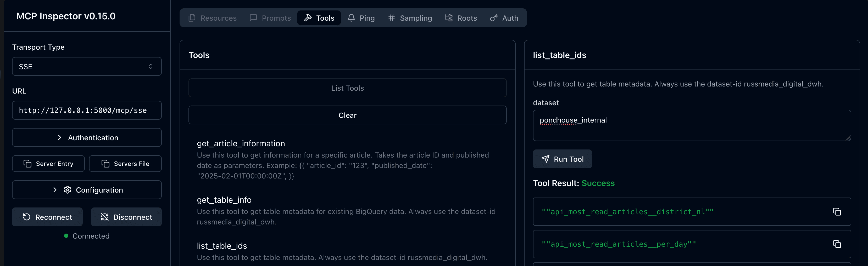Click the Prompts tab speech bubble icon

point(253,18)
